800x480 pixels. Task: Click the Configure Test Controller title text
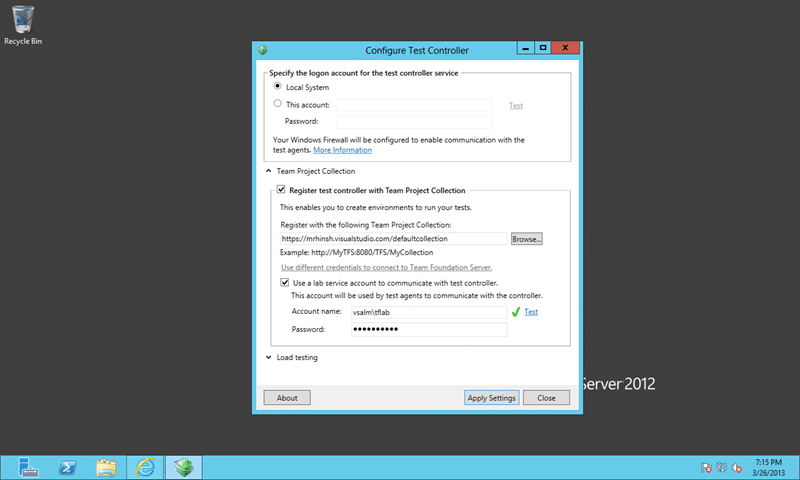(417, 50)
